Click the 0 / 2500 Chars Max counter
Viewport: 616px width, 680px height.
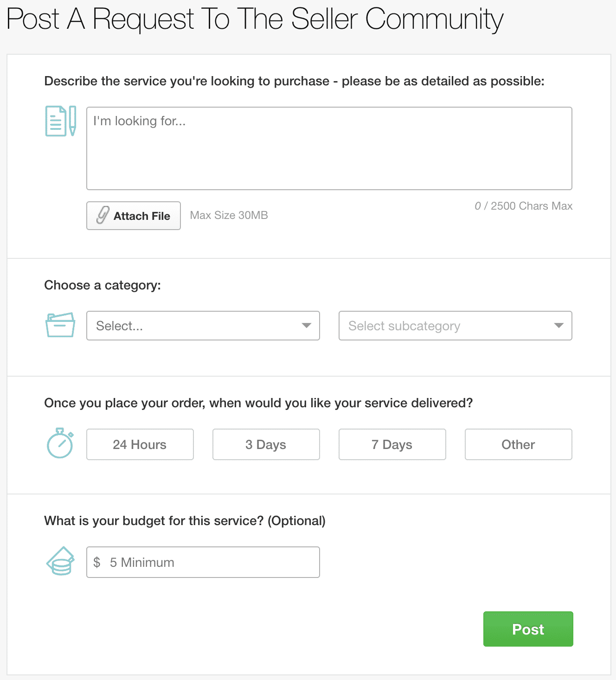(523, 206)
